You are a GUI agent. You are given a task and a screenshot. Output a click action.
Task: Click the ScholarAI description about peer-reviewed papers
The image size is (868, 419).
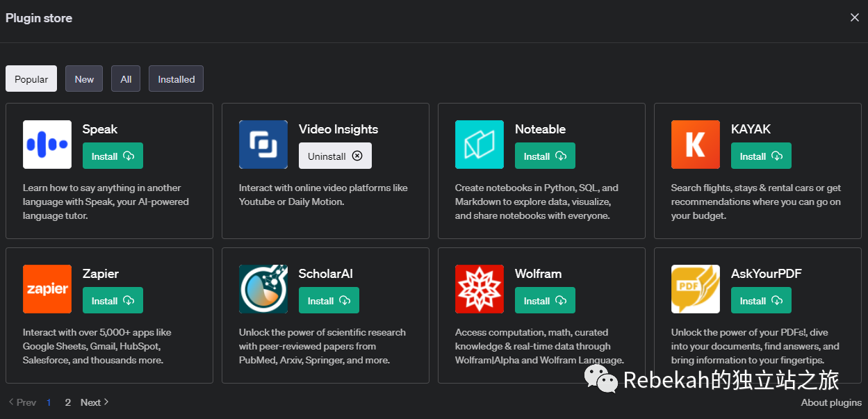tap(322, 346)
